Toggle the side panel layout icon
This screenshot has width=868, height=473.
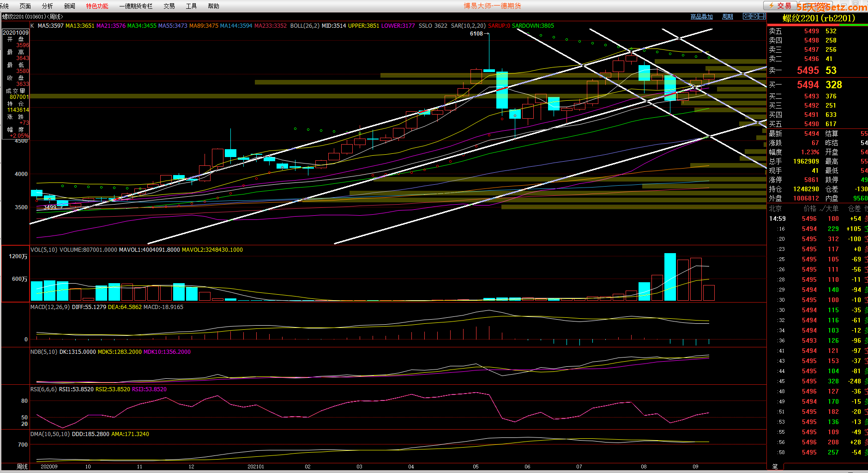tap(762, 16)
